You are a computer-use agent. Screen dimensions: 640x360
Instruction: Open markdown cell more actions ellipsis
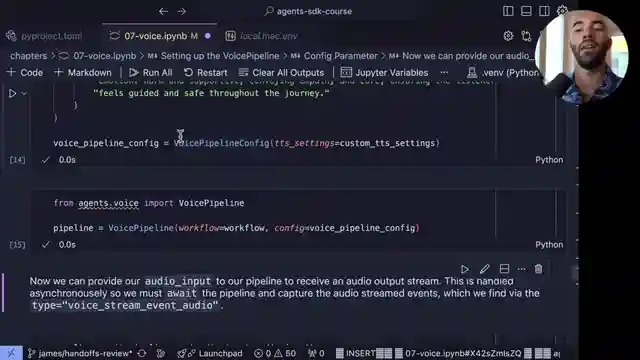522,269
